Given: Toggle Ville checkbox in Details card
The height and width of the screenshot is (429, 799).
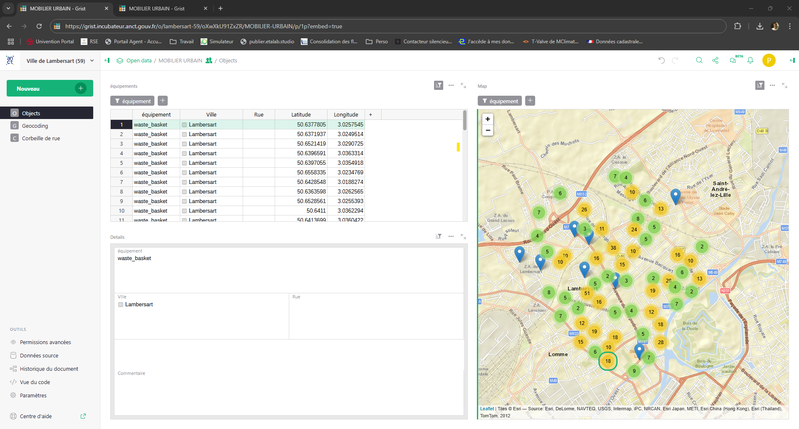Looking at the screenshot, I should coord(121,304).
